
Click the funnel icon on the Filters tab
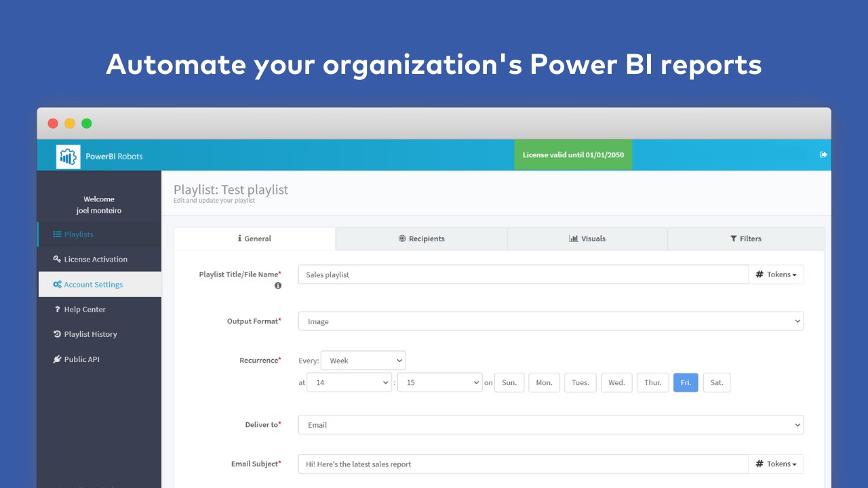click(734, 239)
